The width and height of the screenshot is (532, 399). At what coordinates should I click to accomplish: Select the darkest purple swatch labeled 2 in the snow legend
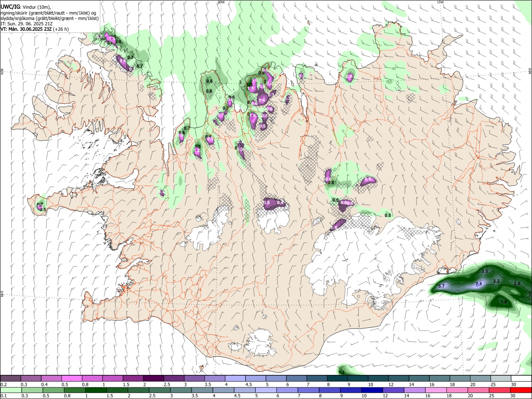pos(153,379)
